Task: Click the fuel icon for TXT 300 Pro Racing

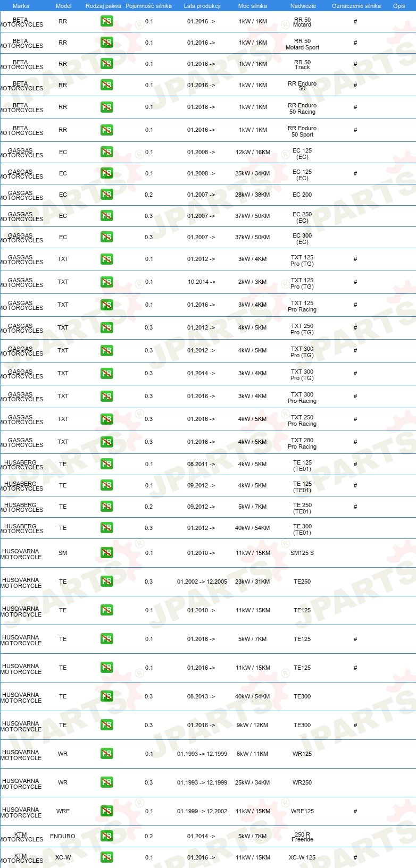Action: click(107, 397)
